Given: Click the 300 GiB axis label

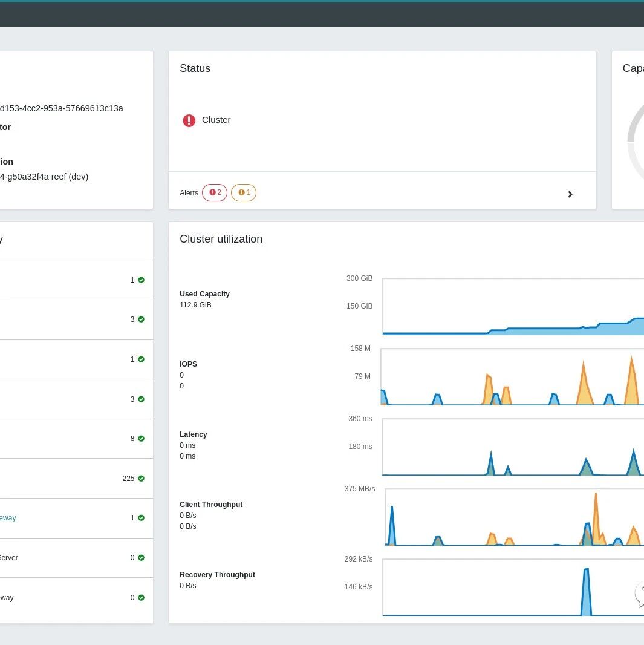Looking at the screenshot, I should click(x=360, y=278).
